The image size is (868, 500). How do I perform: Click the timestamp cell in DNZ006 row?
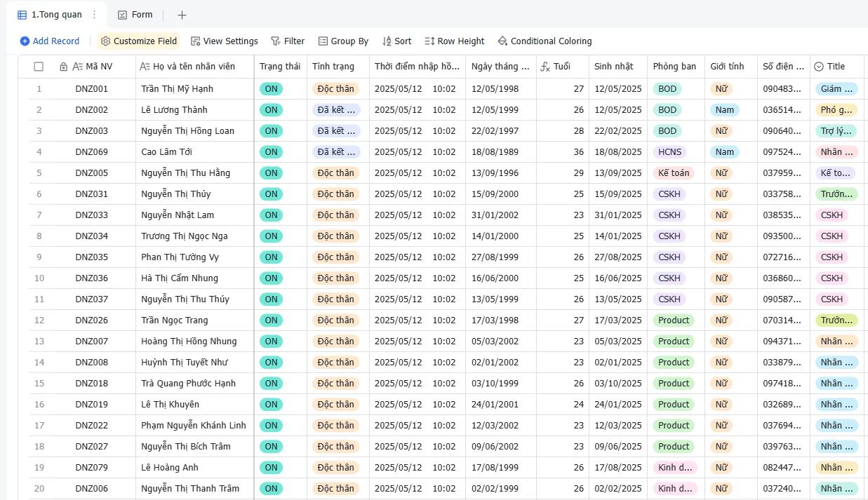[x=418, y=489]
